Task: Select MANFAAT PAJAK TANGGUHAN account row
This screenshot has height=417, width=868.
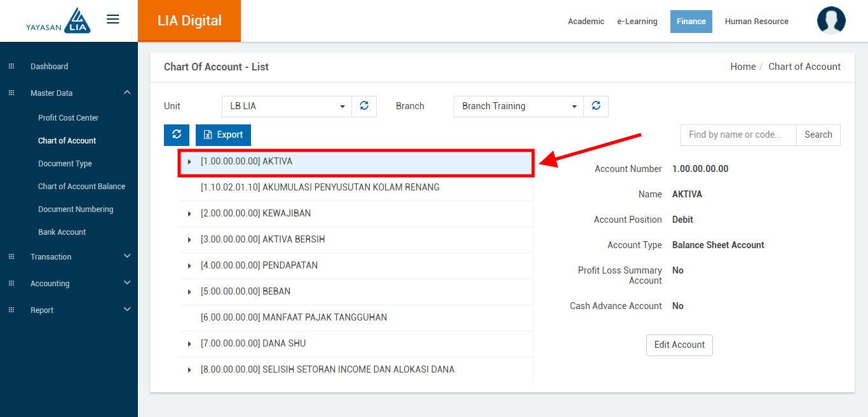Action: (293, 317)
